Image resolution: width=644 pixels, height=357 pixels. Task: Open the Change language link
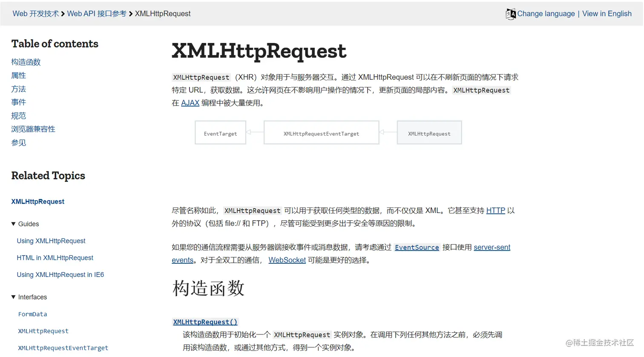coord(546,14)
